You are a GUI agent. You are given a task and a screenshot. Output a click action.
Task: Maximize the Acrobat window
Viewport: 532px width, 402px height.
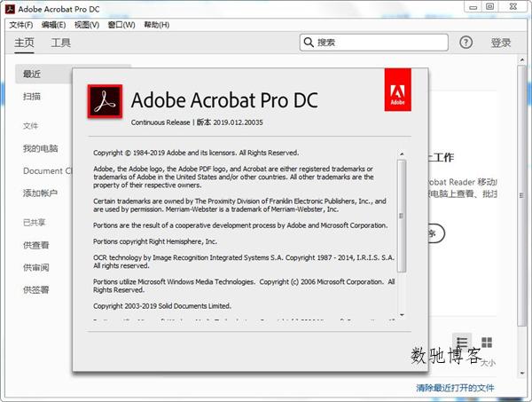point(490,7)
